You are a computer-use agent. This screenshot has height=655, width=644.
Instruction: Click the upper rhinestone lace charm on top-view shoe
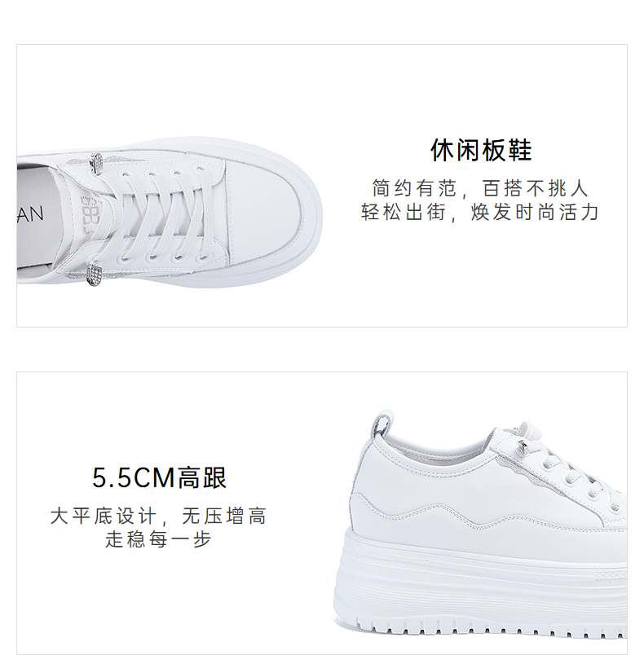point(97,164)
